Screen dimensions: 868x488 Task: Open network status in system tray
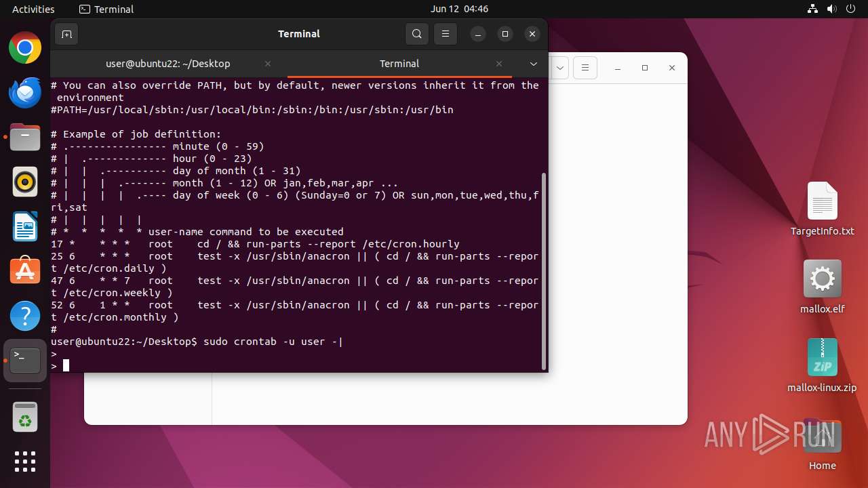tap(813, 9)
